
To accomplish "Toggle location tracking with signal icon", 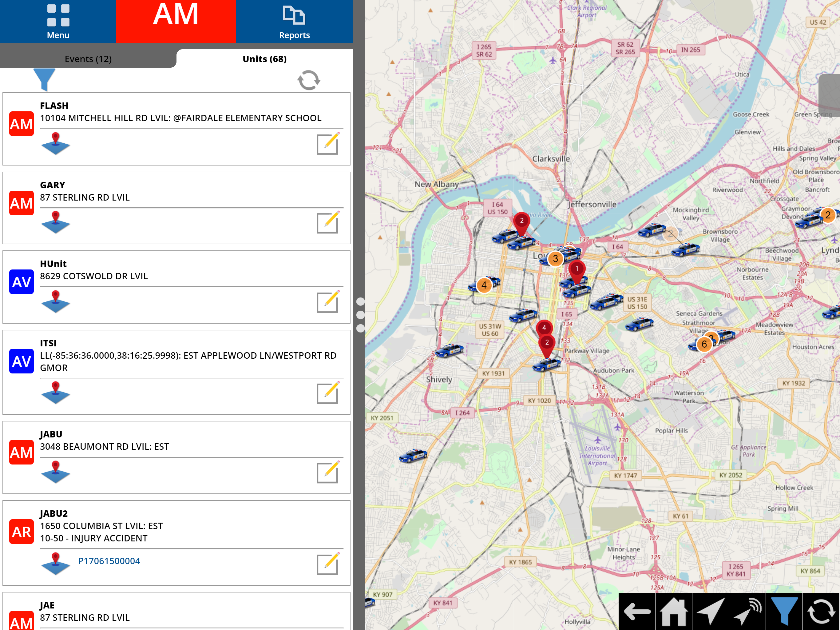I will (747, 611).
